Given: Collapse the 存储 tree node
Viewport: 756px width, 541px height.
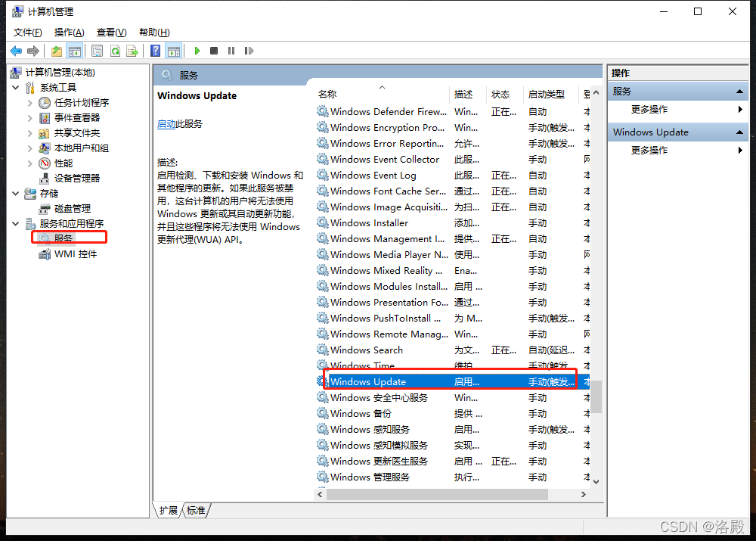Looking at the screenshot, I should (x=16, y=194).
